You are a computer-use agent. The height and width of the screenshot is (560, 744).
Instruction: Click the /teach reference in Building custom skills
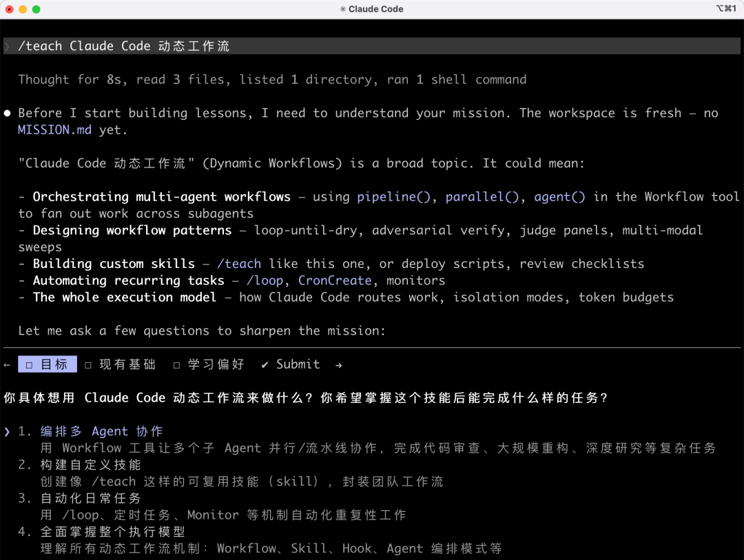point(239,263)
